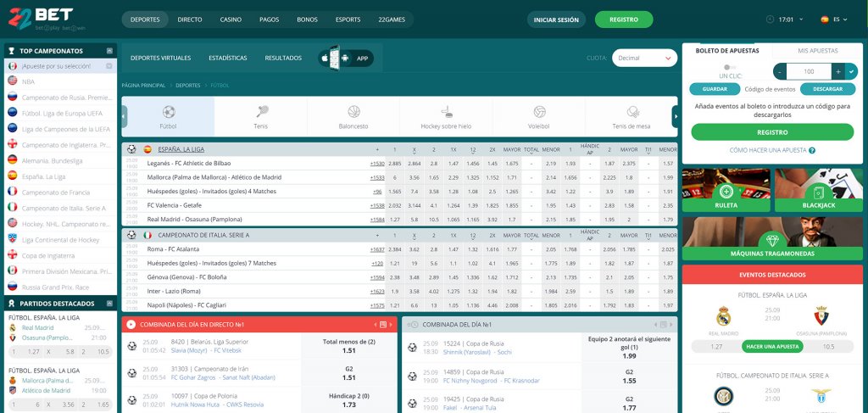Click the stake amount field showing 100

[x=809, y=71]
